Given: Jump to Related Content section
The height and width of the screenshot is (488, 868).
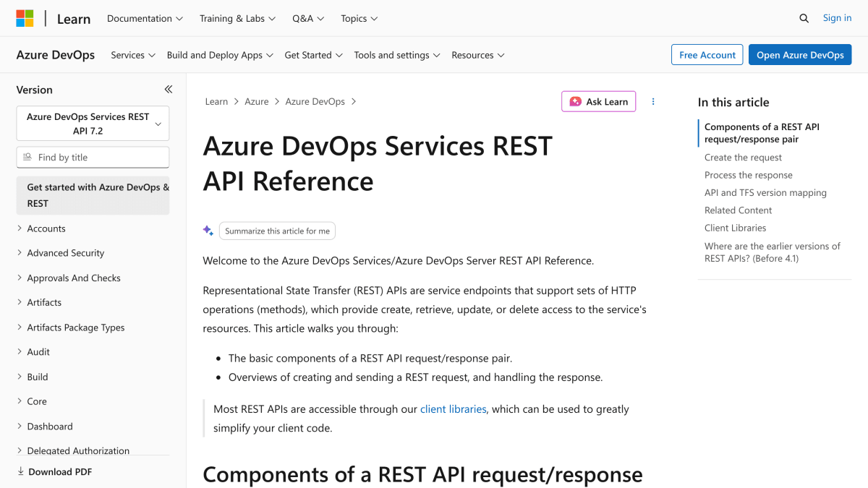Looking at the screenshot, I should pos(739,210).
